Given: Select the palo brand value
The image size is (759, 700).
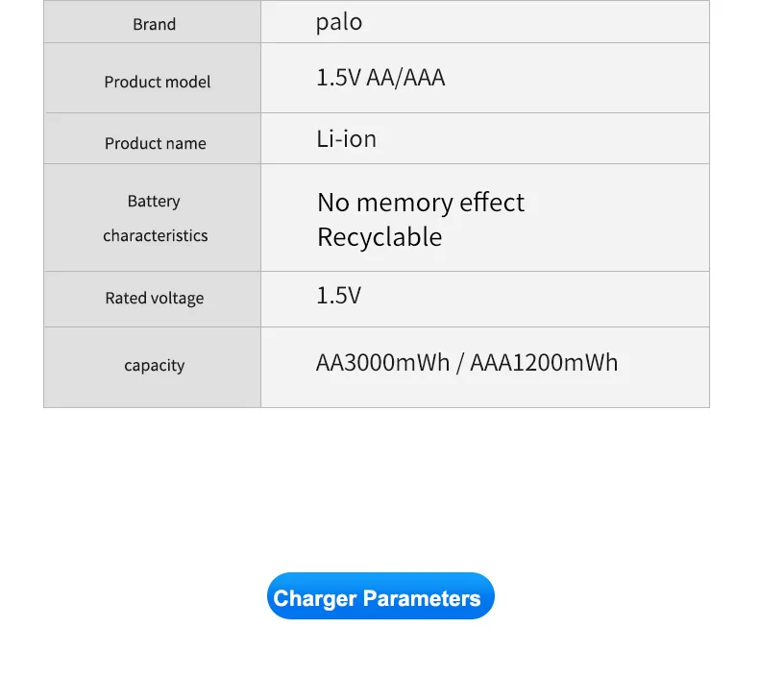Looking at the screenshot, I should tap(339, 22).
